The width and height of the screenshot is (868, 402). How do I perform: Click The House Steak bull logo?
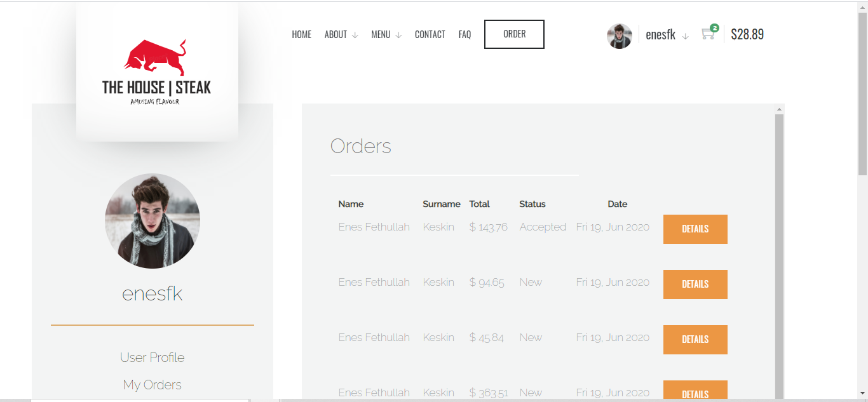tap(156, 72)
